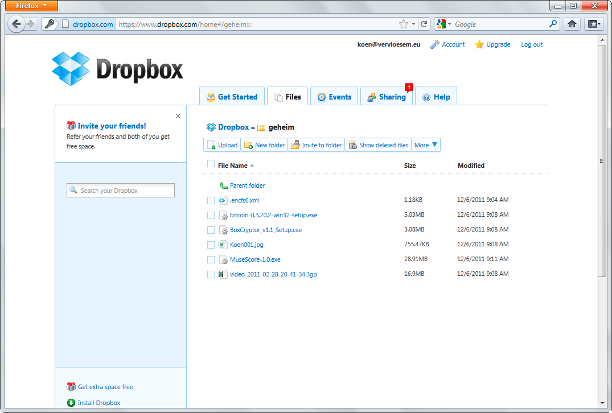Click Invite to folder

317,145
